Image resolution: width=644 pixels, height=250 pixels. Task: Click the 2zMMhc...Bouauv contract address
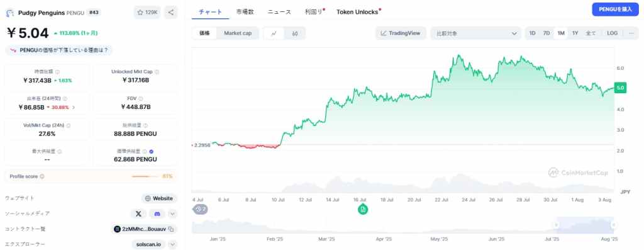click(x=144, y=229)
